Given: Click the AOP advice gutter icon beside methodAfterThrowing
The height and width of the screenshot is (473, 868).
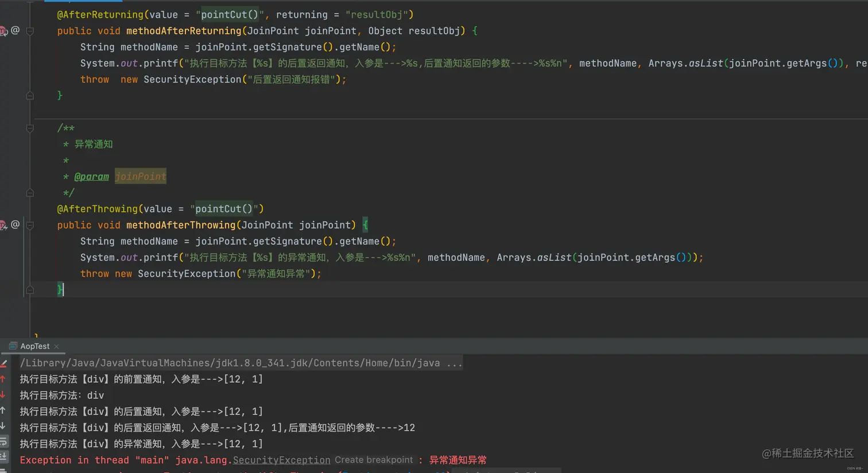Looking at the screenshot, I should tap(3, 225).
